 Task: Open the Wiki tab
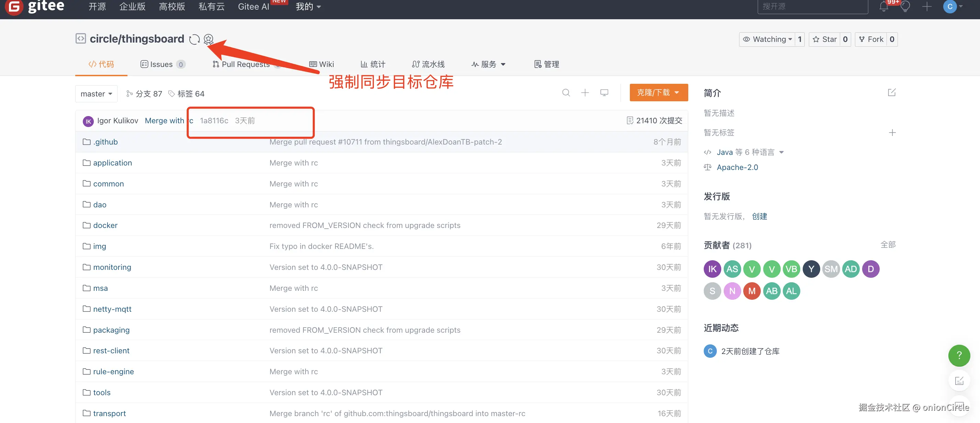point(322,64)
